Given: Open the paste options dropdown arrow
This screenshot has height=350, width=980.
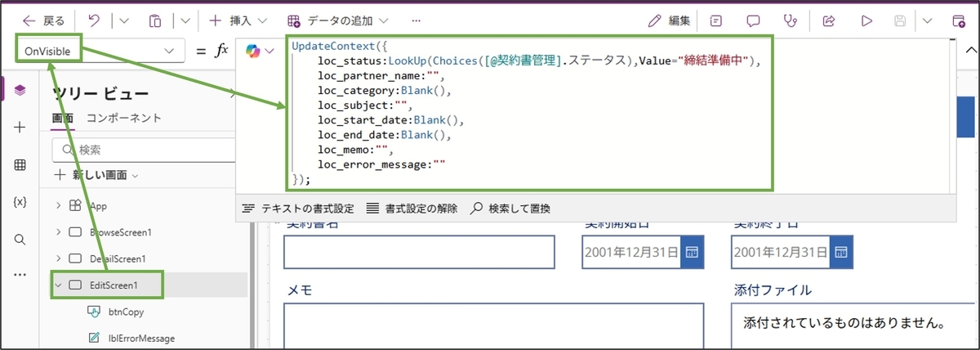Looking at the screenshot, I should (x=185, y=20).
